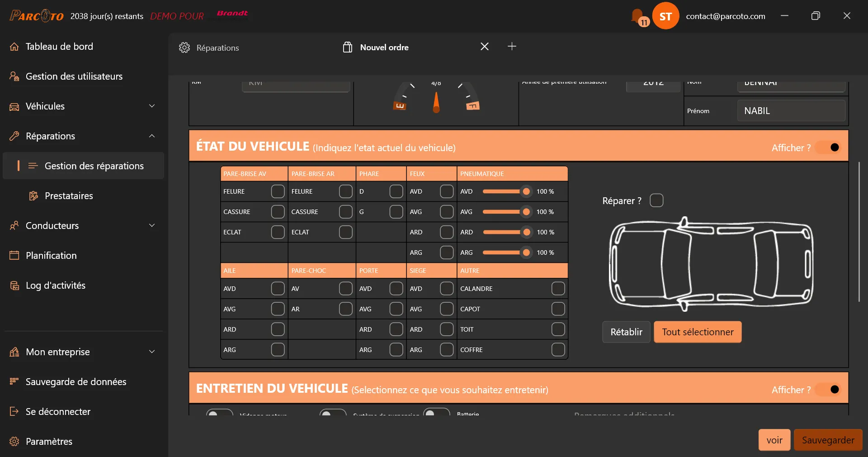This screenshot has width=868, height=457.
Task: Check the Réparer ? checkbox
Action: (x=656, y=200)
